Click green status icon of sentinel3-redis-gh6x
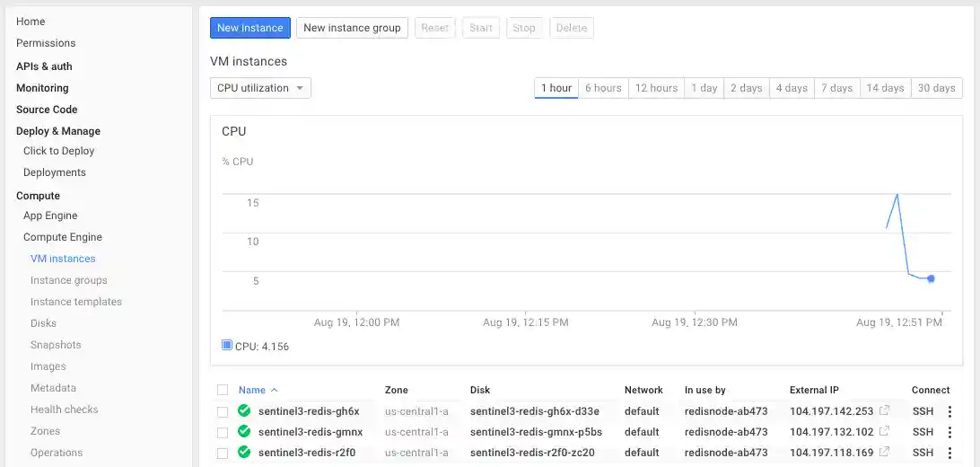This screenshot has height=467, width=980. tap(244, 410)
